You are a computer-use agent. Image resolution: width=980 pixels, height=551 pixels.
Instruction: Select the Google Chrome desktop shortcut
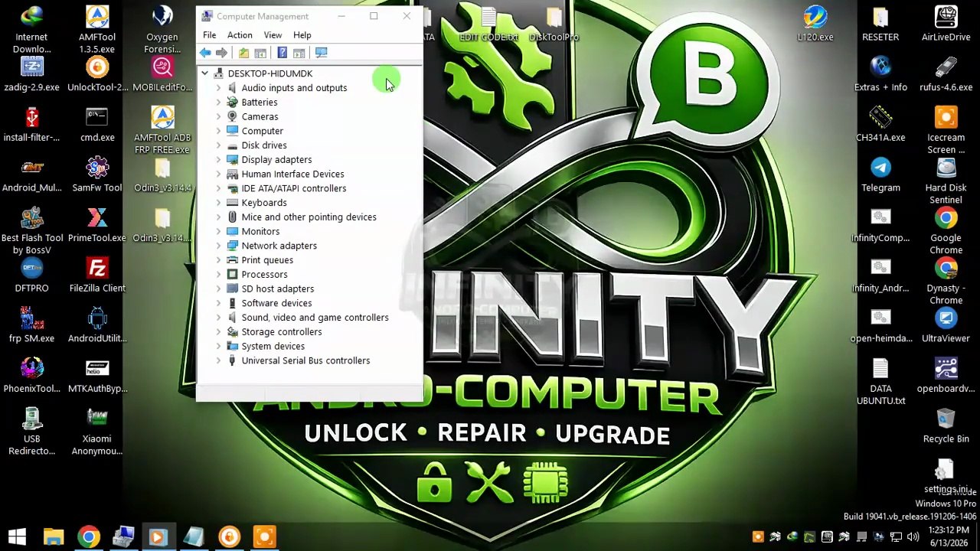point(946,231)
